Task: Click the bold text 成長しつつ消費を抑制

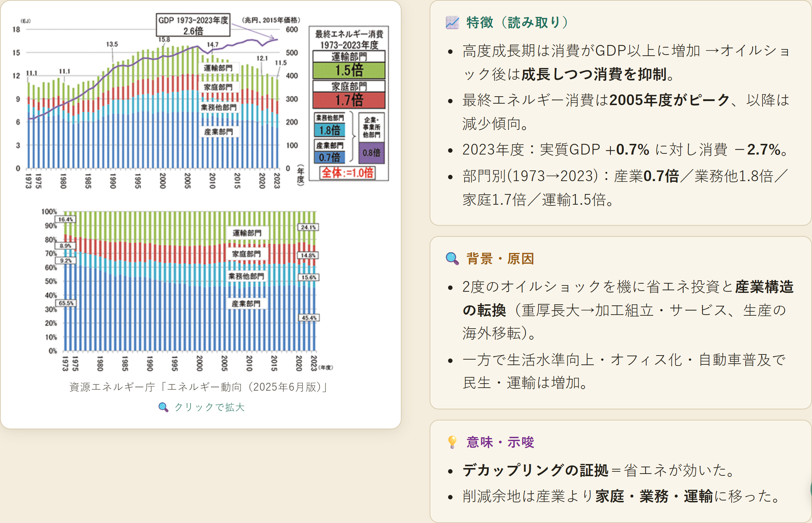Action: [594, 74]
